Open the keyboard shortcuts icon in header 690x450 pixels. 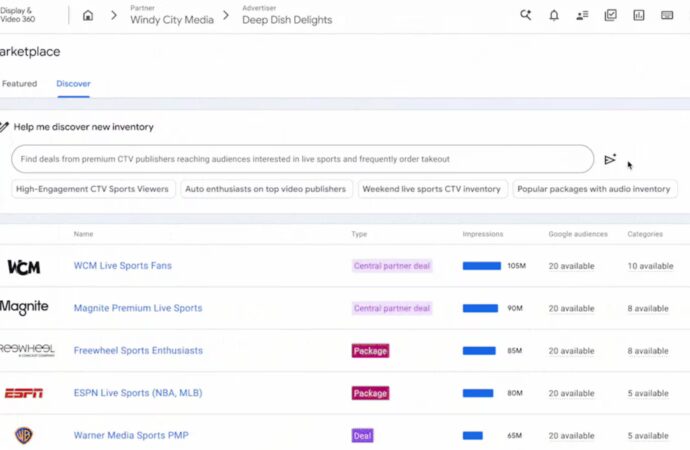pos(667,15)
